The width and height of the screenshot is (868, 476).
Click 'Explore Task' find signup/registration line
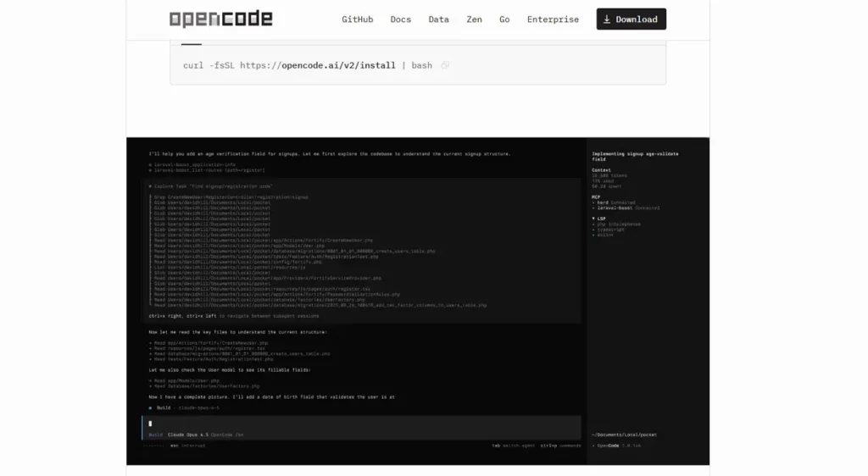point(211,186)
